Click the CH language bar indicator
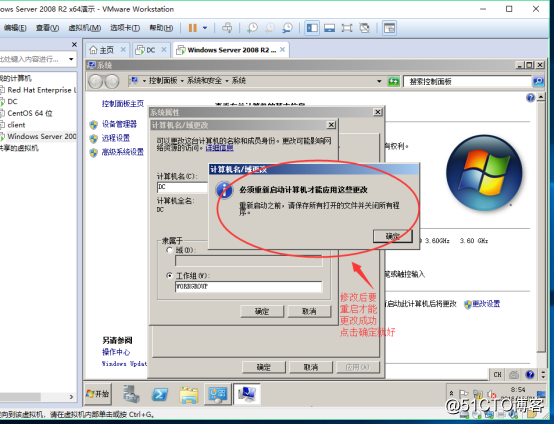554x424 pixels. coord(497,375)
